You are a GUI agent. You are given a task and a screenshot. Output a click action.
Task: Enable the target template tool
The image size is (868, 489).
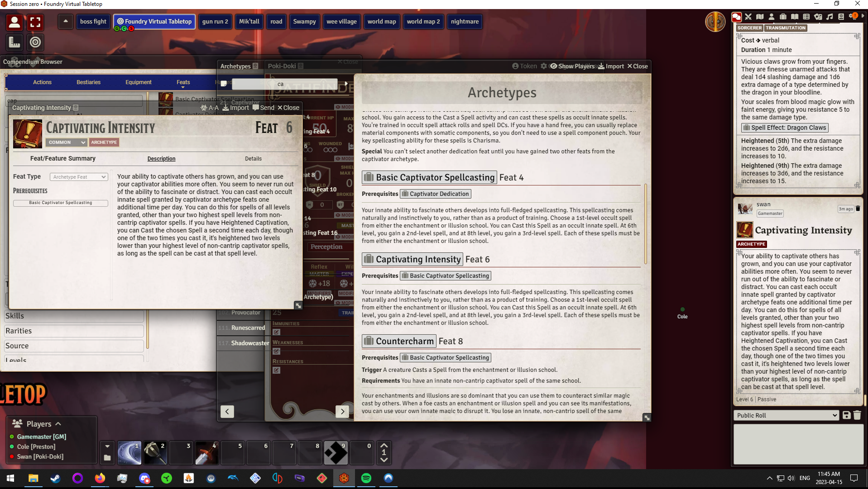tap(35, 42)
